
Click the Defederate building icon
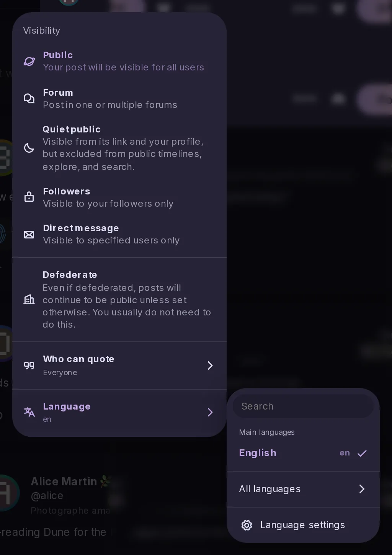click(29, 299)
